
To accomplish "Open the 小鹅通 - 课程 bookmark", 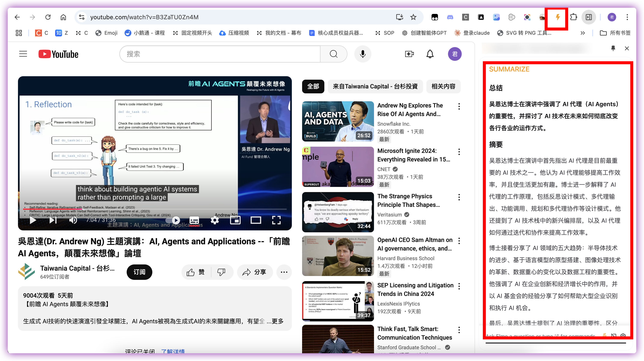I will (145, 33).
